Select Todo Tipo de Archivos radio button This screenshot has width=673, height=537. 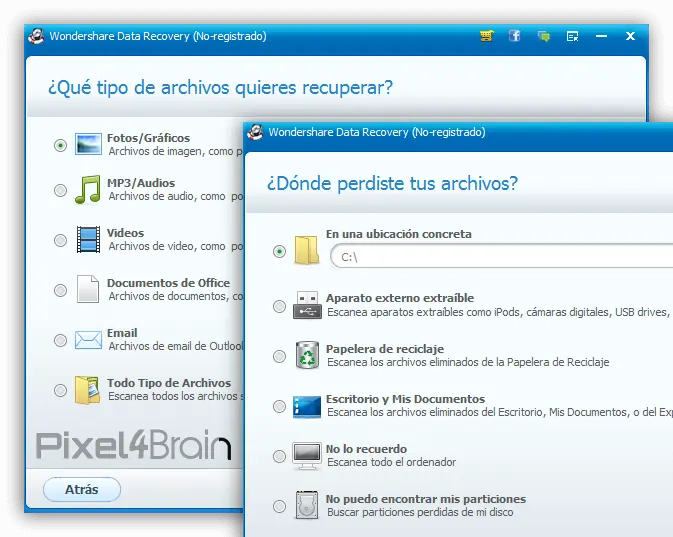click(61, 390)
